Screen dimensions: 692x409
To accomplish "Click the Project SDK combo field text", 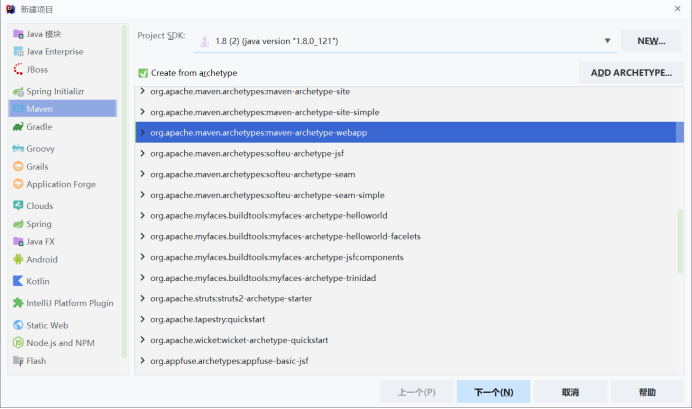I will (x=277, y=41).
